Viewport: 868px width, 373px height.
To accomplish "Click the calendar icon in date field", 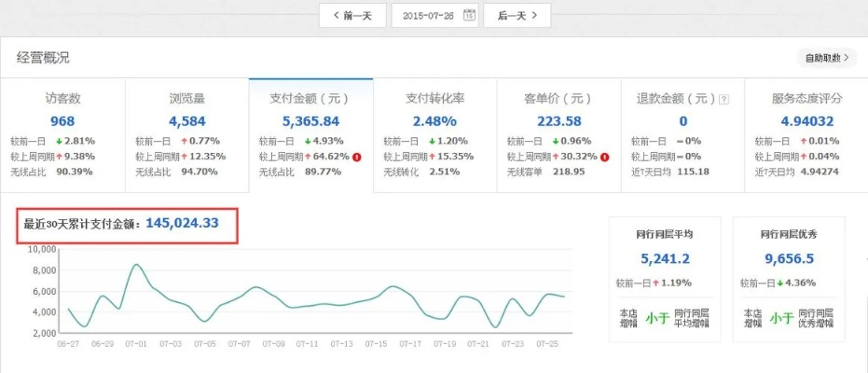I will point(469,15).
